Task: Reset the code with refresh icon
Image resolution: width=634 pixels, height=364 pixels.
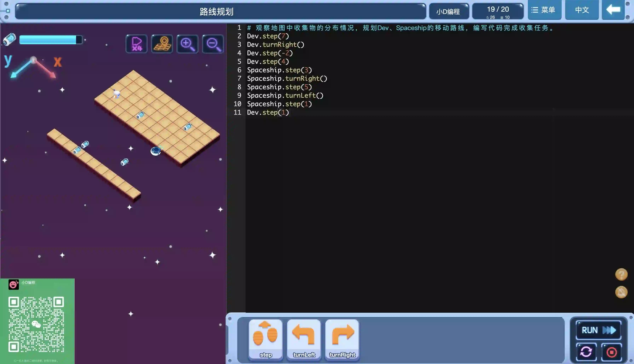Action: (x=586, y=352)
